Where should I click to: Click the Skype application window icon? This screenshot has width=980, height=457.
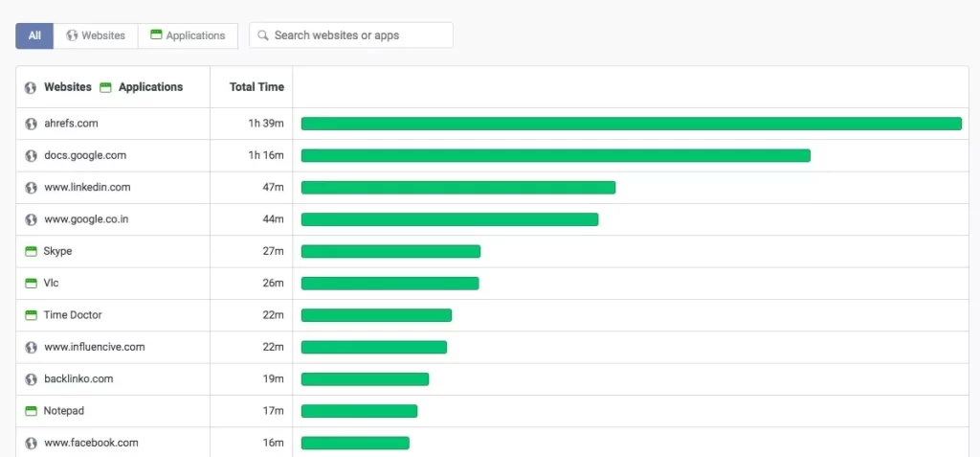31,252
